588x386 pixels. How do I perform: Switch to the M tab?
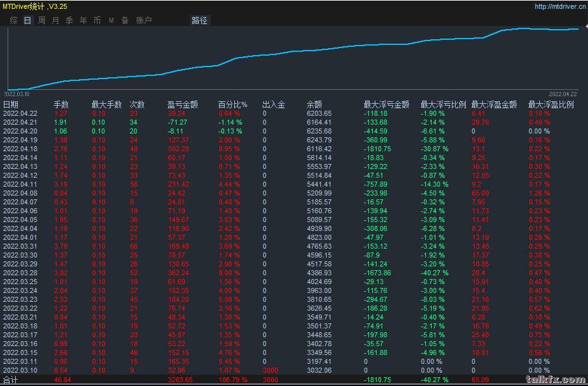(111, 20)
